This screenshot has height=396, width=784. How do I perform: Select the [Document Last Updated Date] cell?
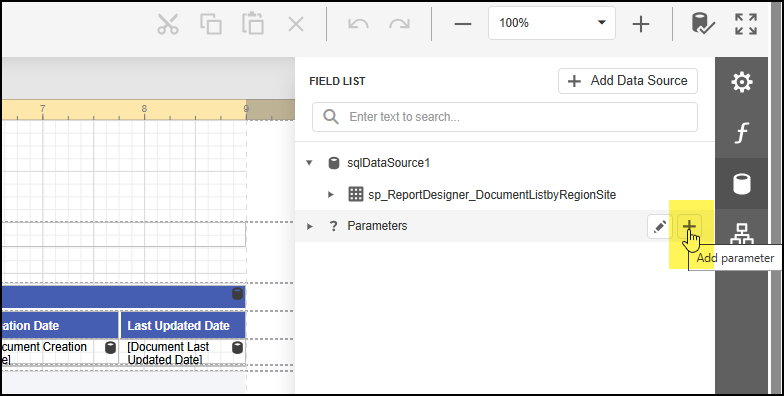[183, 352]
